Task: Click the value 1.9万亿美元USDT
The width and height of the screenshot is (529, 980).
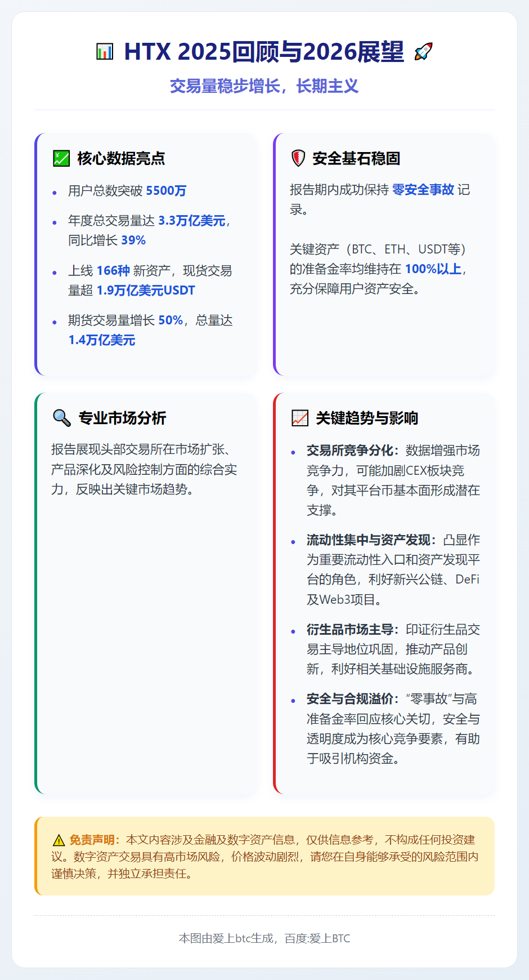Action: (x=146, y=291)
